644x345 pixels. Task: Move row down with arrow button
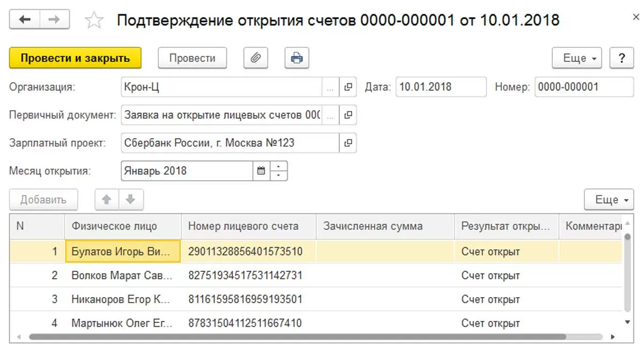pyautogui.click(x=130, y=200)
